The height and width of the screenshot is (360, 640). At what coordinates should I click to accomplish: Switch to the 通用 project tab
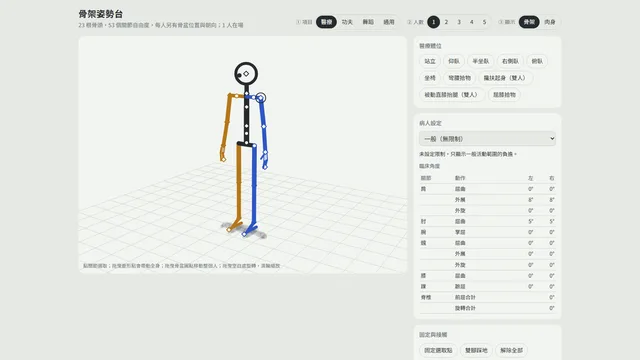[389, 22]
